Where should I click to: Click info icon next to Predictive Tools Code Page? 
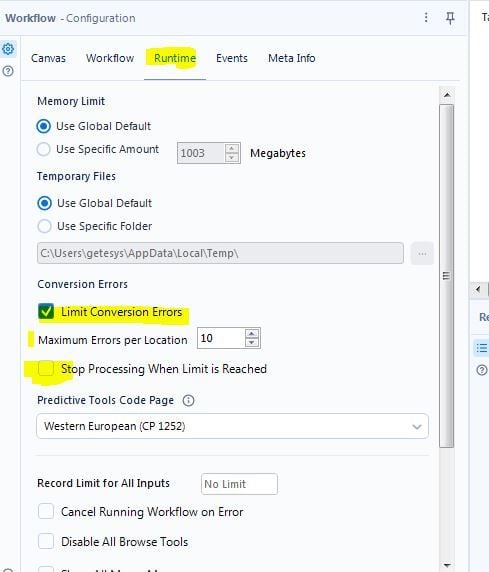(188, 401)
